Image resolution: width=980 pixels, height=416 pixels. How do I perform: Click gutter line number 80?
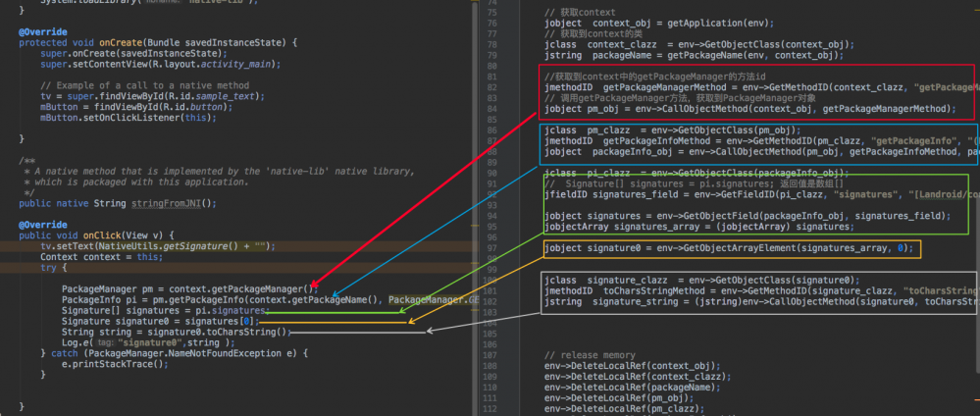click(x=490, y=66)
